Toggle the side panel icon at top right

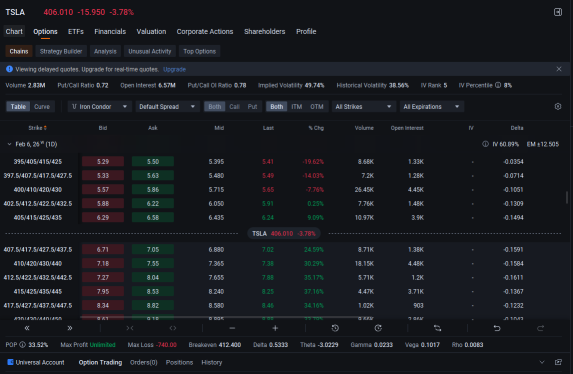(x=558, y=12)
